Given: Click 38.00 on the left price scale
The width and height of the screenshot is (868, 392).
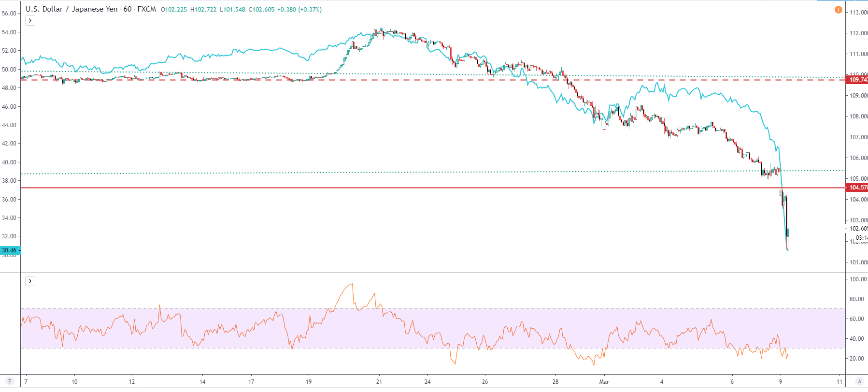Looking at the screenshot, I should pos(9,181).
